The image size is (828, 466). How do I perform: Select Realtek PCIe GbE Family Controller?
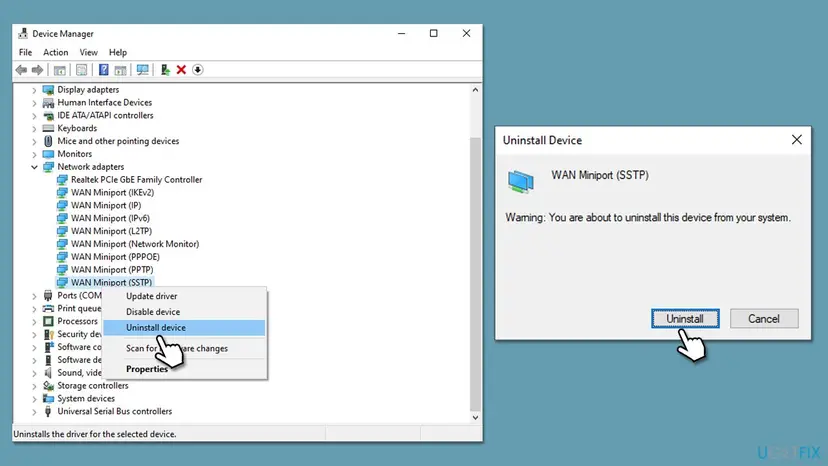pos(137,180)
